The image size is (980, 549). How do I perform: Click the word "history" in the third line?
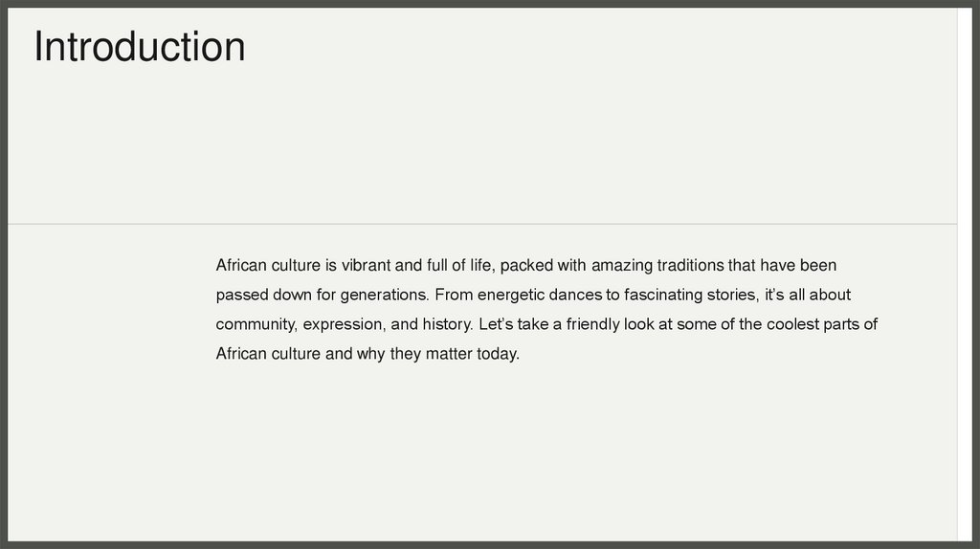click(x=446, y=324)
